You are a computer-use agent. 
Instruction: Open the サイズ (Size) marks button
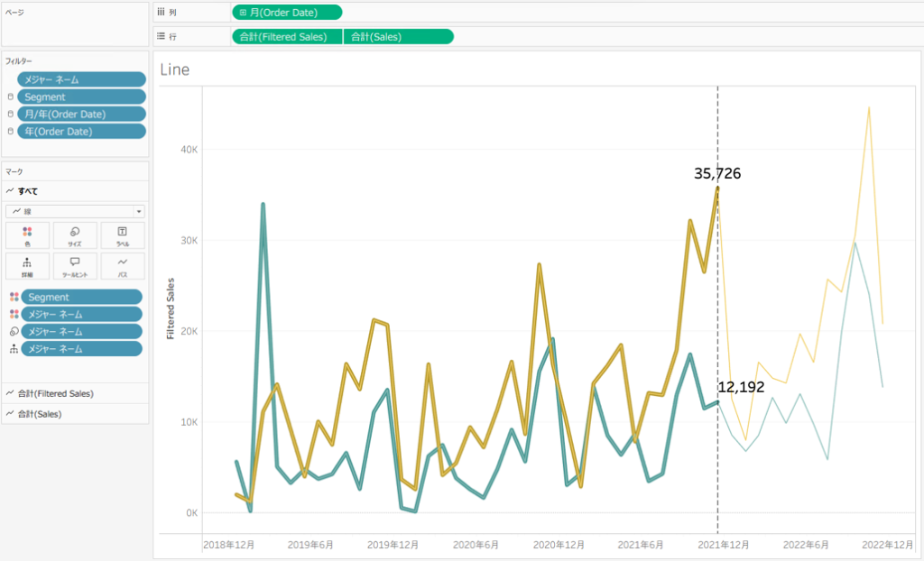pos(75,236)
